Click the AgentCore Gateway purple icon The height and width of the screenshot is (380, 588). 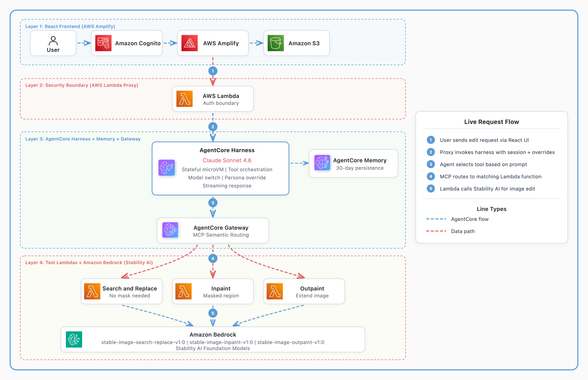(x=170, y=230)
